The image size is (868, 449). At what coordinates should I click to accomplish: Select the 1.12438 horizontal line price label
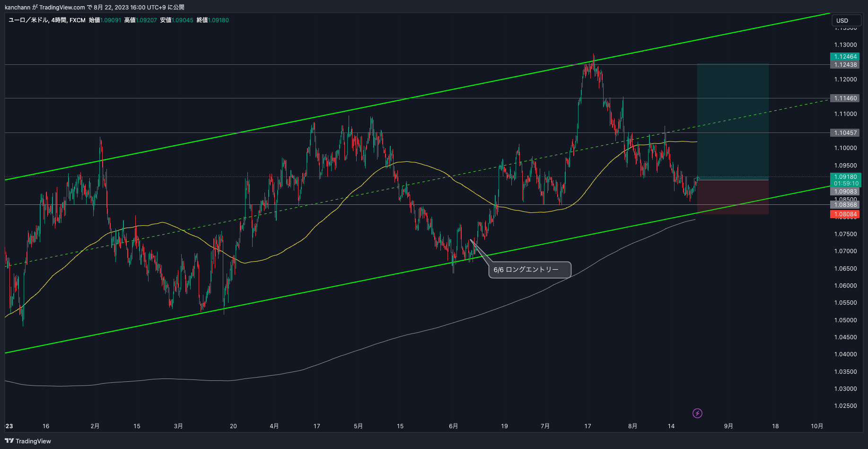[845, 65]
